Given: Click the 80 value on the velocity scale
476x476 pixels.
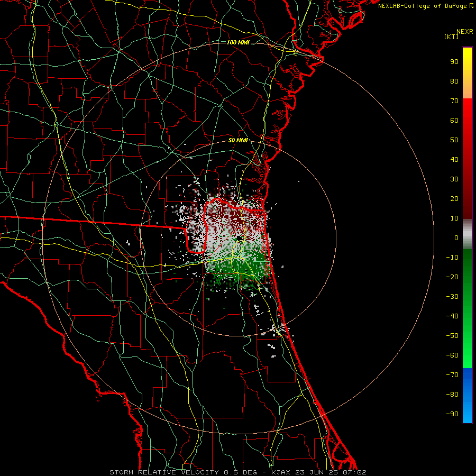Looking at the screenshot, I should [x=454, y=81].
